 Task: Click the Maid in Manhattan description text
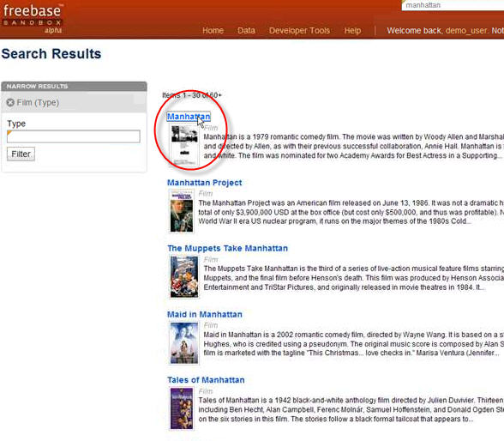pos(353,344)
